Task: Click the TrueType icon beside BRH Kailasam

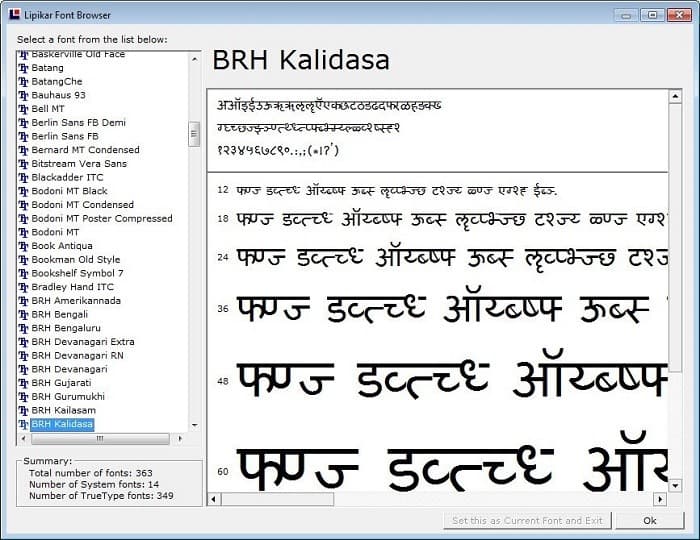Action: pyautogui.click(x=24, y=410)
